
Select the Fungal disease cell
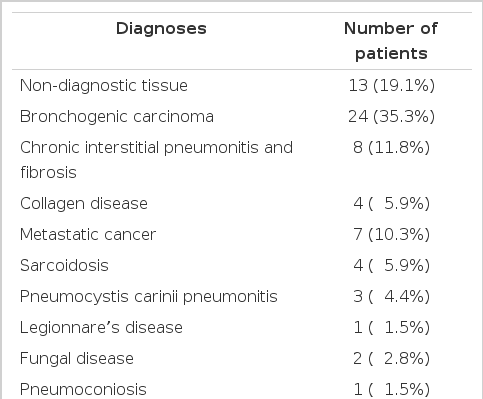77,359
